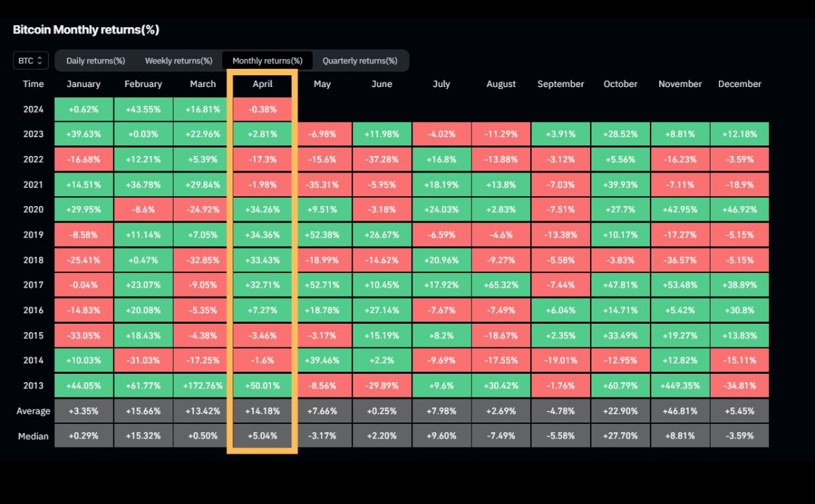Open the BTC coin selector dropdown

tap(31, 61)
